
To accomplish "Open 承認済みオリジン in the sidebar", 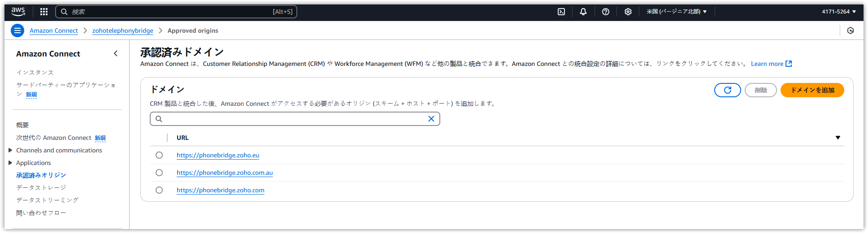I will [41, 175].
